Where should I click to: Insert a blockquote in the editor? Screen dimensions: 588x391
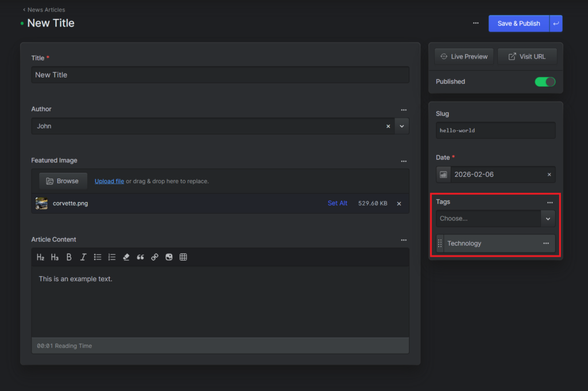(x=140, y=257)
